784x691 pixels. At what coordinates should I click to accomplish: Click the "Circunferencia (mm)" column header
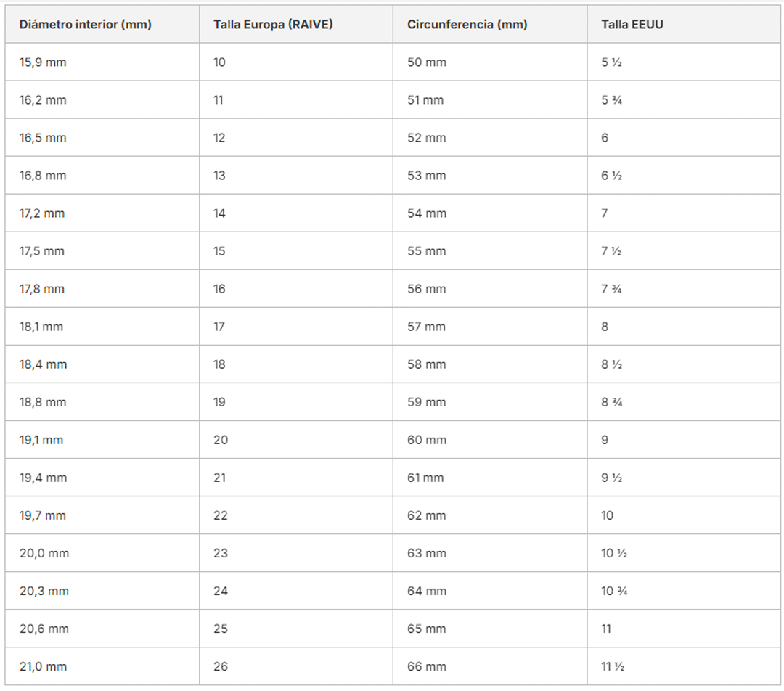(x=467, y=25)
